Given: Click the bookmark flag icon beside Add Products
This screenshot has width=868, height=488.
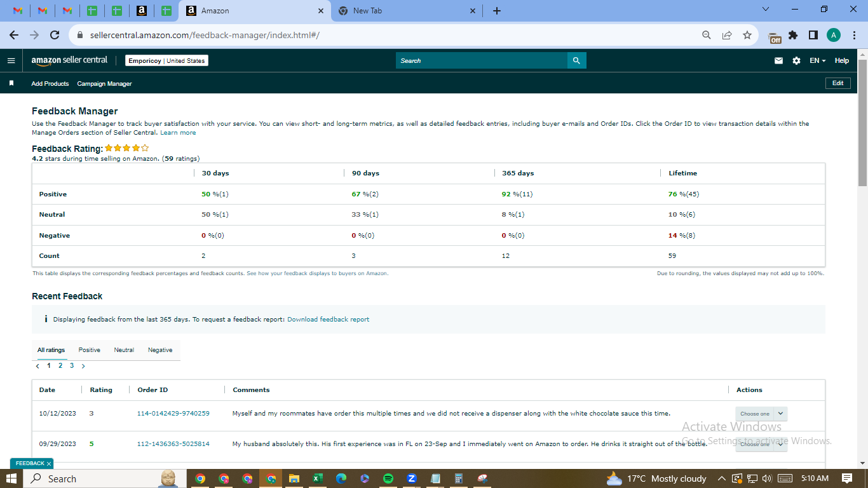Looking at the screenshot, I should click(11, 83).
